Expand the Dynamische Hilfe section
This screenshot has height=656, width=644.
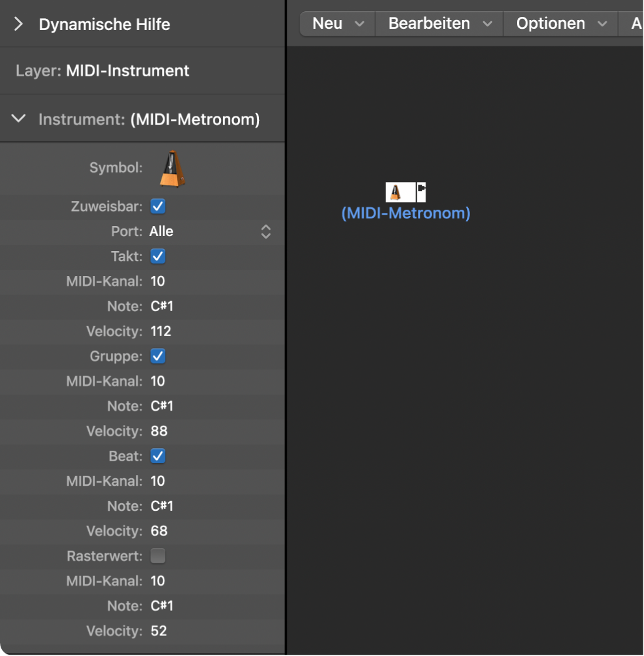click(19, 24)
